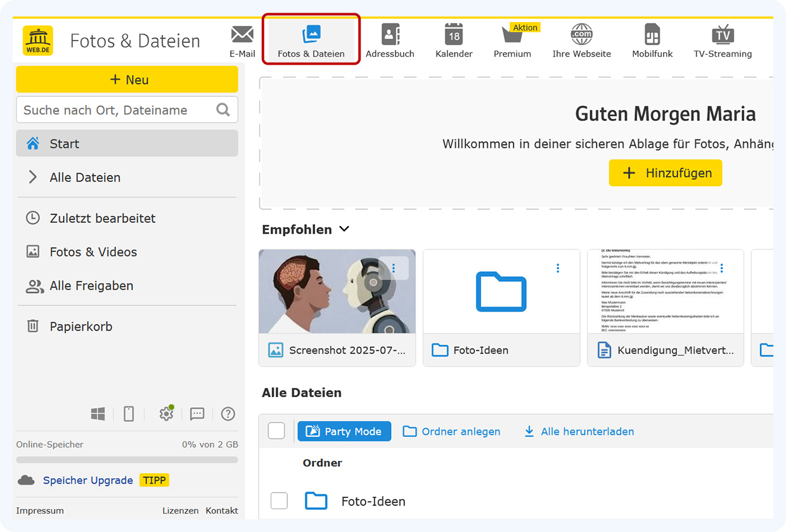The height and width of the screenshot is (532, 786).
Task: Click the Hinzufügen button
Action: (665, 172)
